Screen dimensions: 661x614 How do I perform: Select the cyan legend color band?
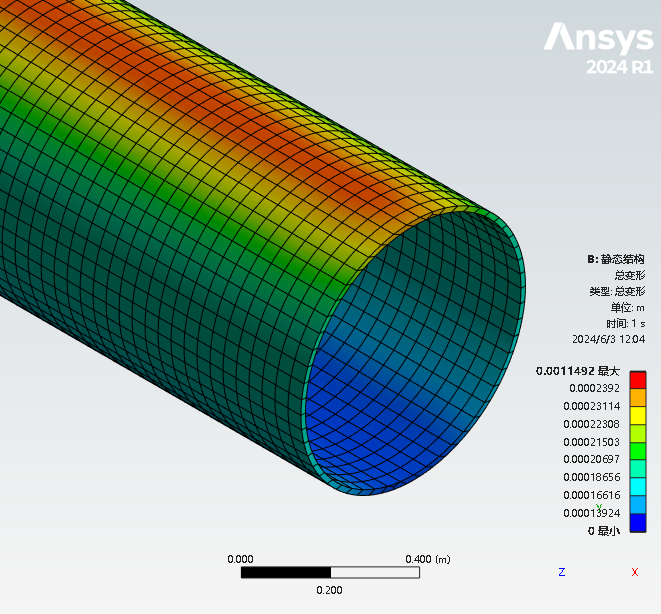(x=637, y=486)
